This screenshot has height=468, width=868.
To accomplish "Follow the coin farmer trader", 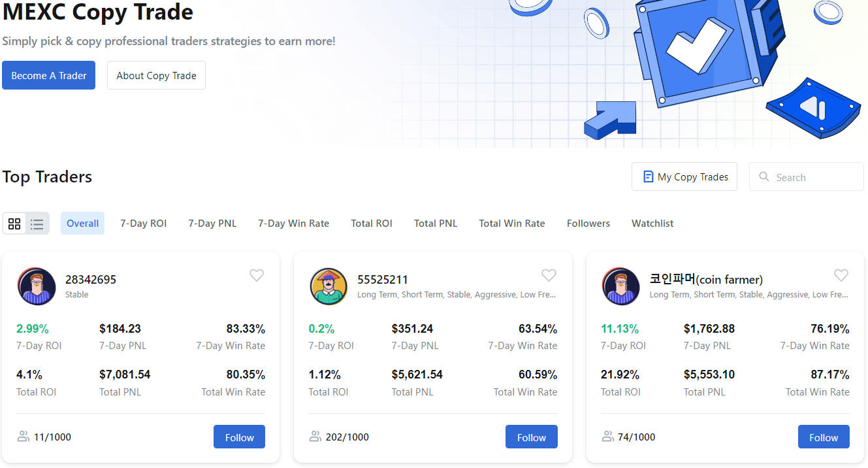I will pos(824,437).
